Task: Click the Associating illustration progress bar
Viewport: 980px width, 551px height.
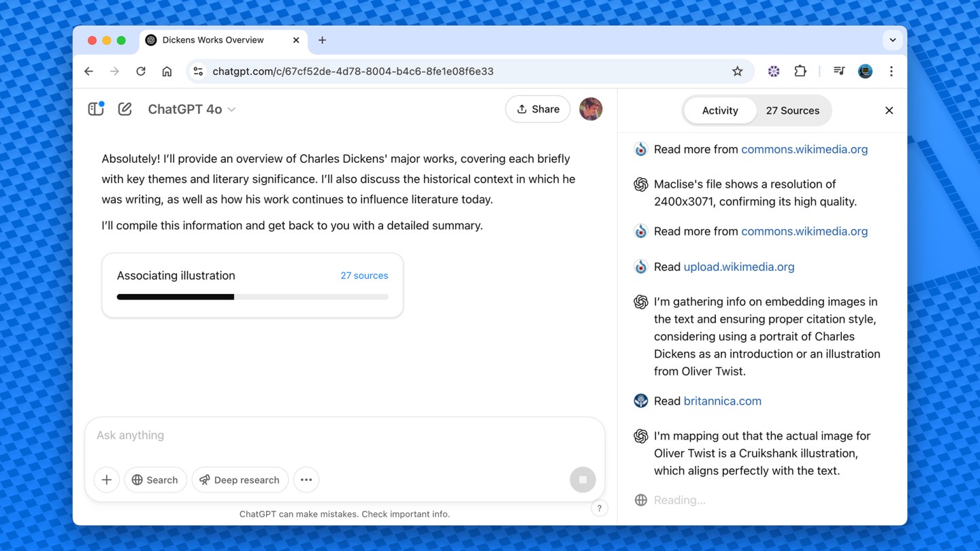Action: 252,297
